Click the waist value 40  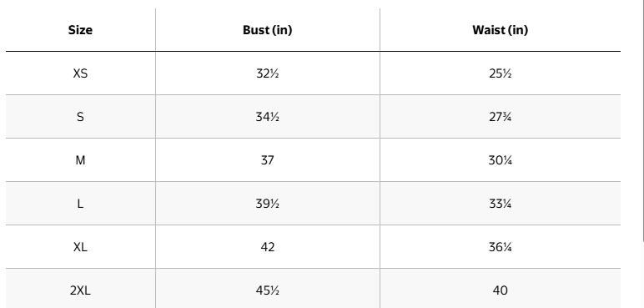[x=501, y=290]
